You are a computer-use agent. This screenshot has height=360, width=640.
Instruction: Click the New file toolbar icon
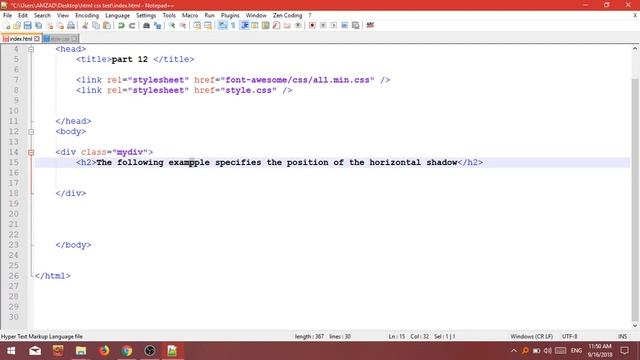tap(7, 25)
